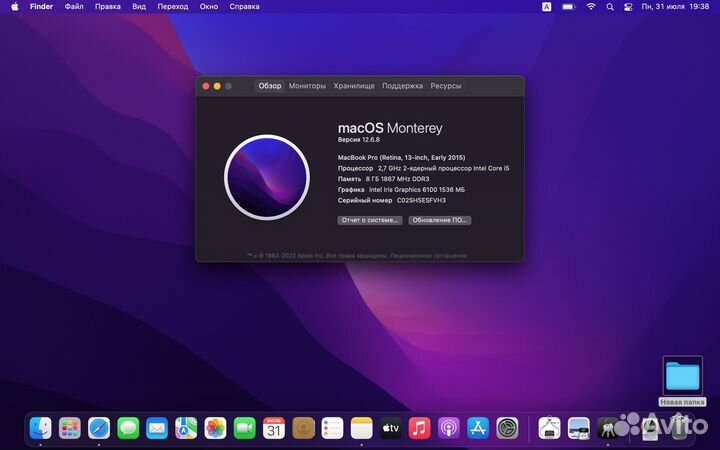Open Contacts from the Dock

coord(303,428)
